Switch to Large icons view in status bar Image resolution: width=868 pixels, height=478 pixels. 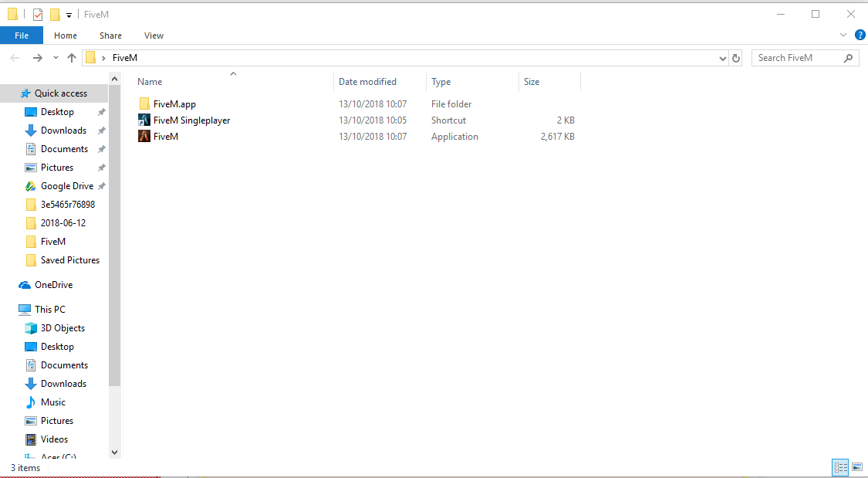coord(857,467)
